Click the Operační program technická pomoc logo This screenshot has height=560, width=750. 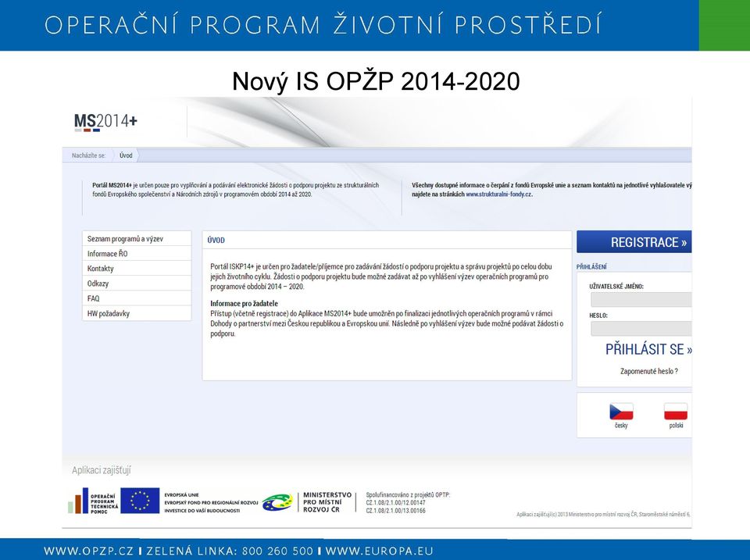[93, 501]
